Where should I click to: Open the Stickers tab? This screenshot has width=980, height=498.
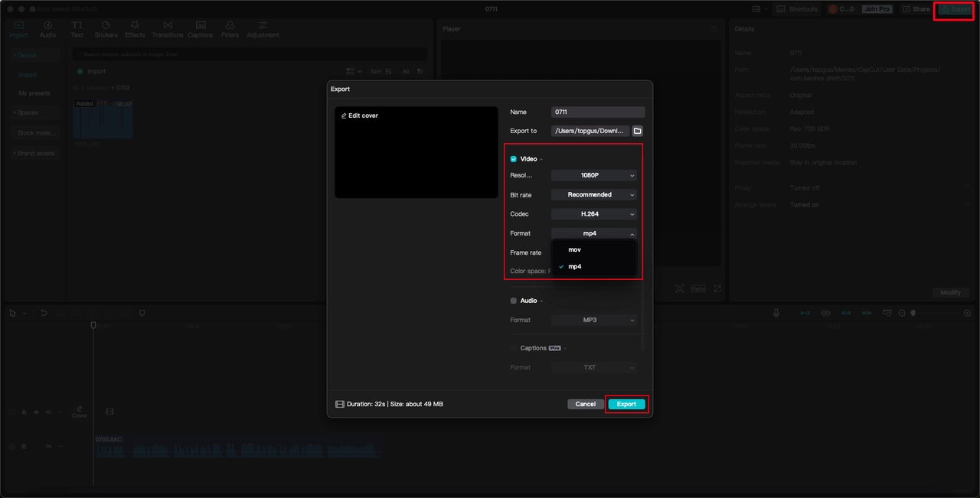(106, 30)
